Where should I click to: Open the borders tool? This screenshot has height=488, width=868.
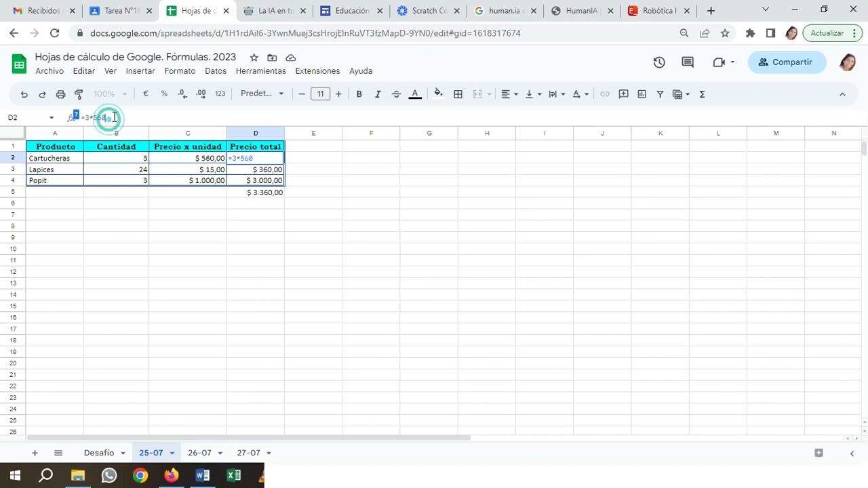458,94
